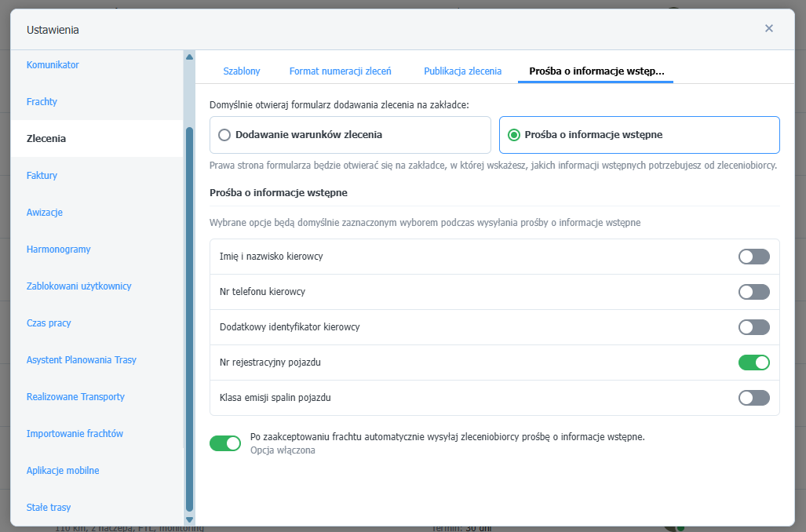The width and height of the screenshot is (806, 532).
Task: Enable the Klasa emisji spalin pojazdu switch
Action: click(x=753, y=398)
